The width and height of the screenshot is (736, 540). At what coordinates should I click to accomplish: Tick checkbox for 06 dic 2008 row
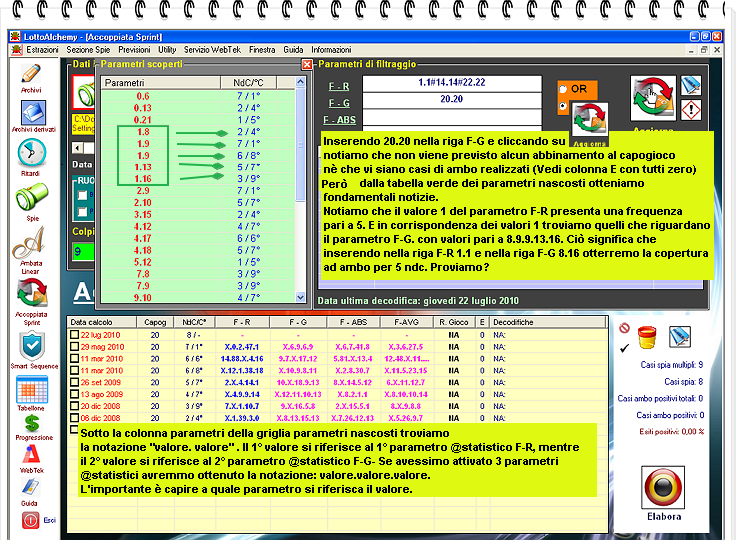tap(74, 417)
